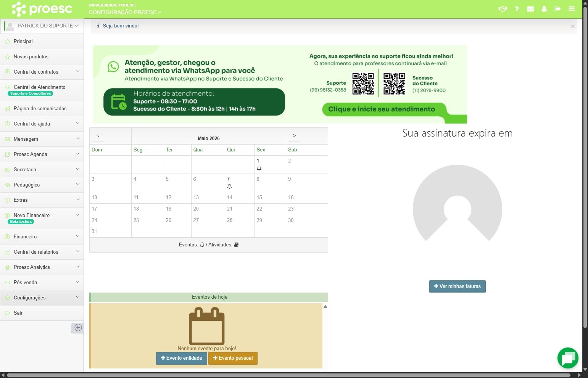Click the Evento pessoal button

coord(233,358)
